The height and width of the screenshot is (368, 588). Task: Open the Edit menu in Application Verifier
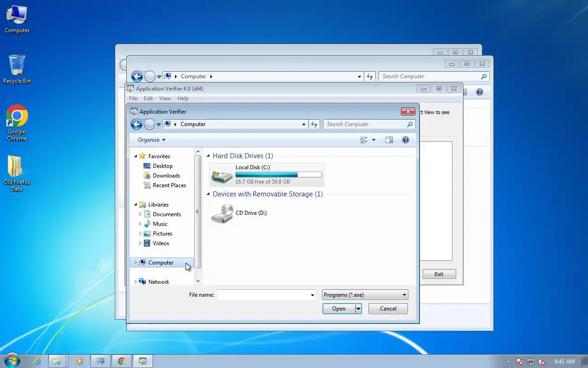(x=148, y=98)
